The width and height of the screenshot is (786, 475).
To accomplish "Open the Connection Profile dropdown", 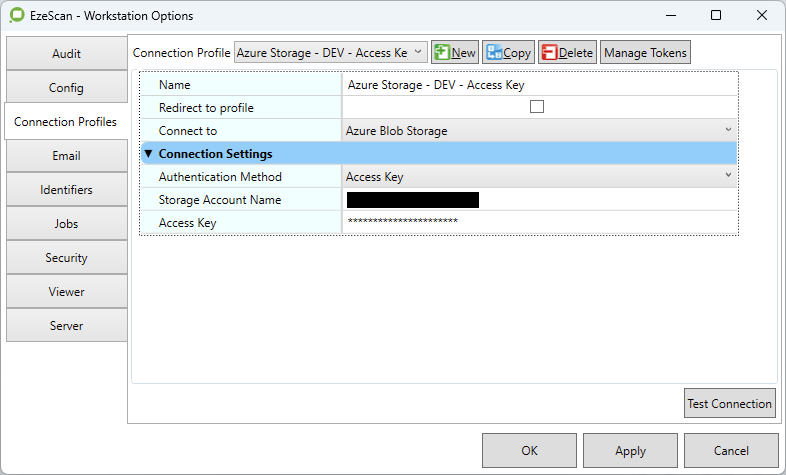I will 330,53.
